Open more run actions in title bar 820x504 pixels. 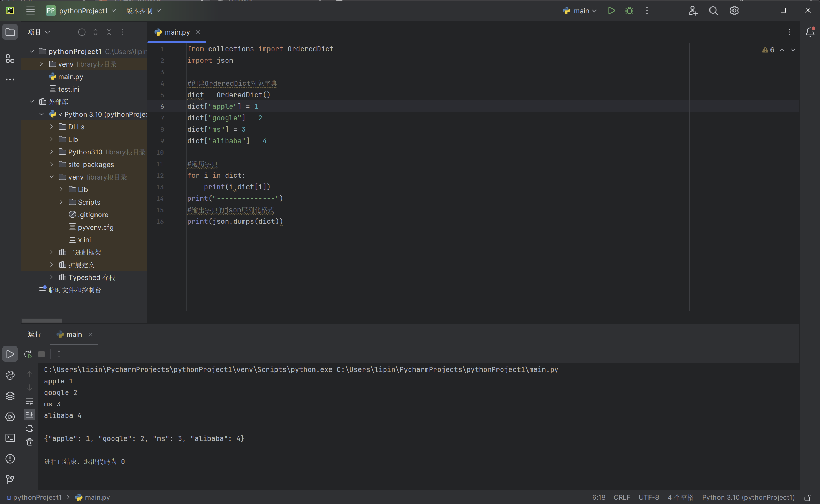647,11
